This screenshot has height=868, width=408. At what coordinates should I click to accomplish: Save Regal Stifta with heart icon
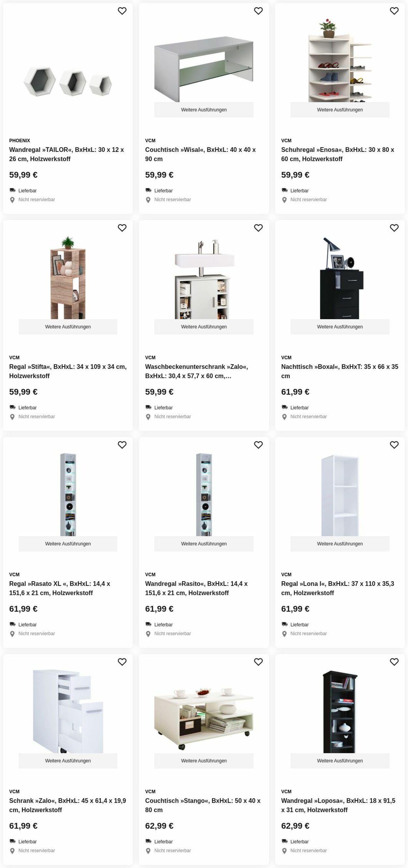122,228
